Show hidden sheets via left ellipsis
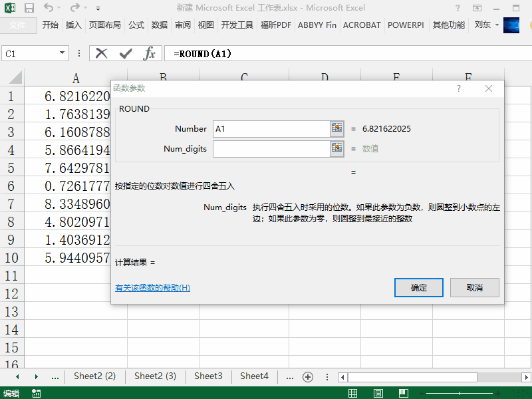 click(x=55, y=377)
